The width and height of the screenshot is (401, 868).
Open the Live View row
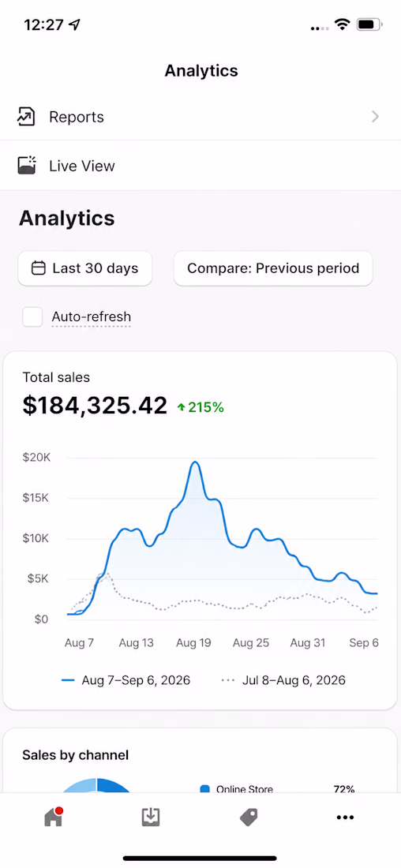(x=200, y=166)
